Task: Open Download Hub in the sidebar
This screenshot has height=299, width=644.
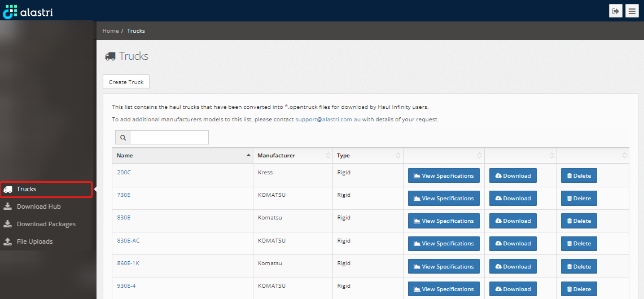Action: 38,207
